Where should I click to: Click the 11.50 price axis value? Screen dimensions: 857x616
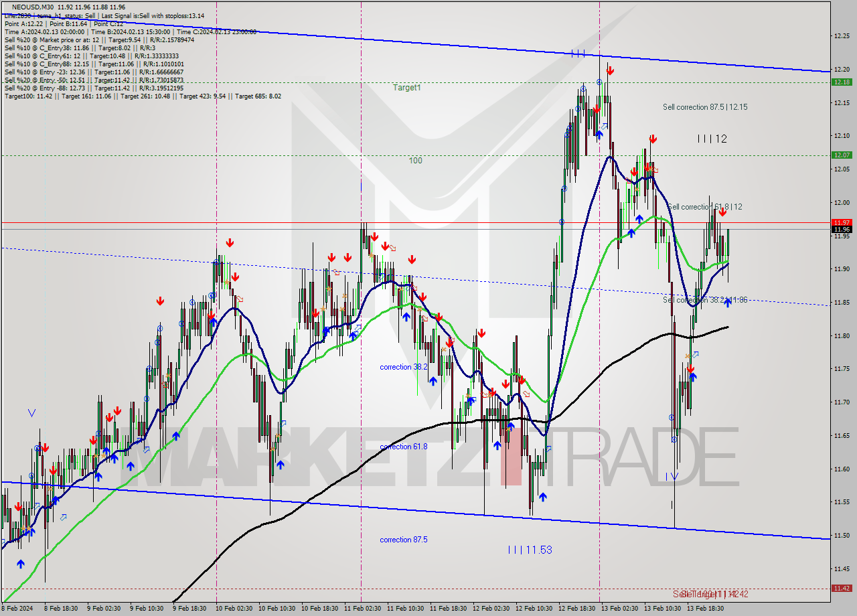842,535
